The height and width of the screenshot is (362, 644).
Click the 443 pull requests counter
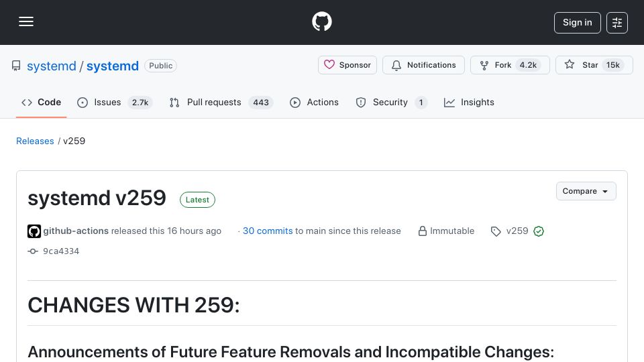pyautogui.click(x=261, y=102)
